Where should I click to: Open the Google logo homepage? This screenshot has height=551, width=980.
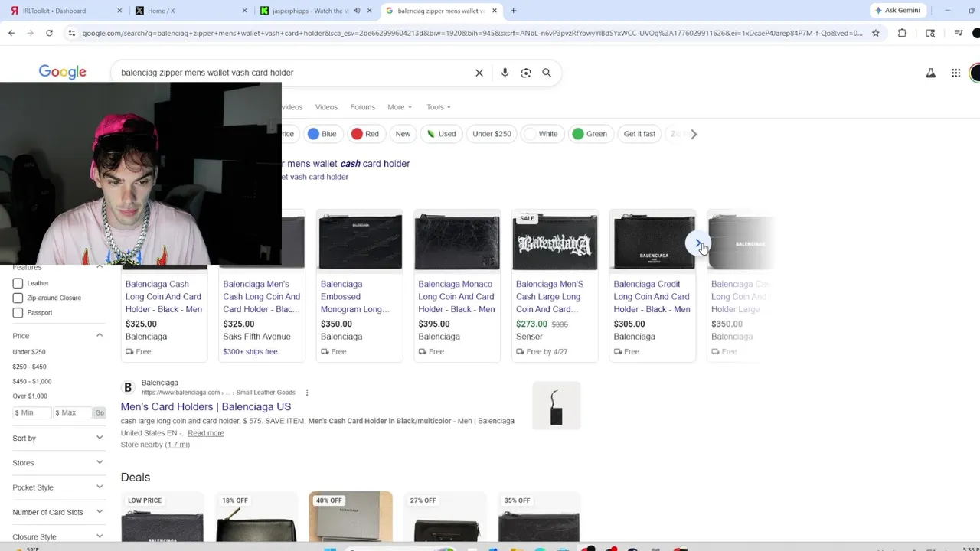coord(63,72)
